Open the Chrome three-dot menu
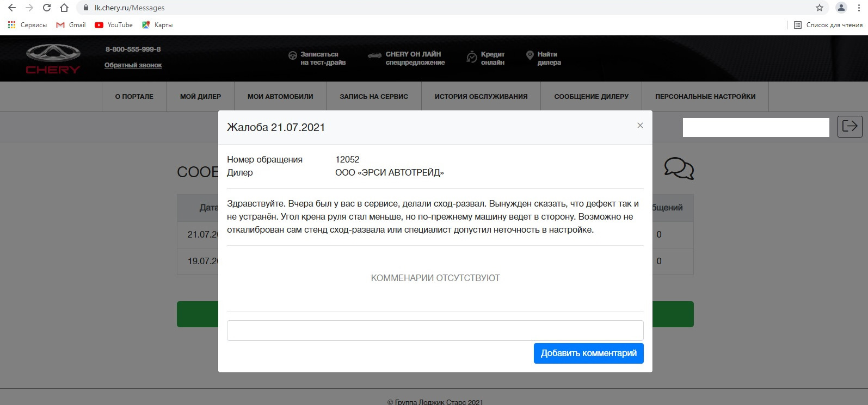 (859, 8)
